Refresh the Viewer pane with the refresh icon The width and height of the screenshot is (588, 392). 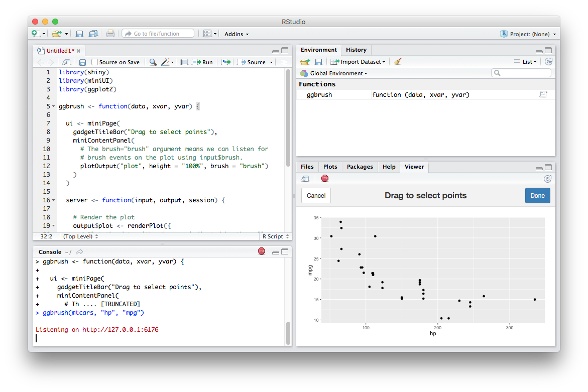tap(548, 178)
